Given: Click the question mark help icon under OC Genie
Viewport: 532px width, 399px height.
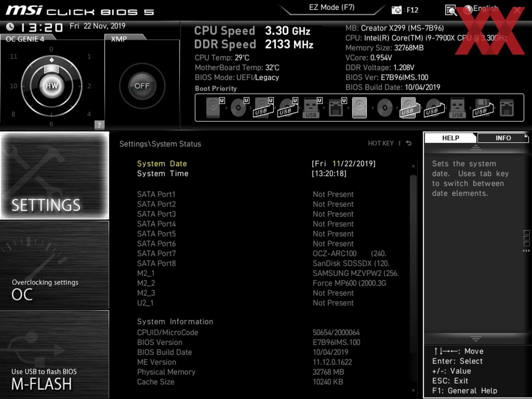Looking at the screenshot, I should pos(99,125).
